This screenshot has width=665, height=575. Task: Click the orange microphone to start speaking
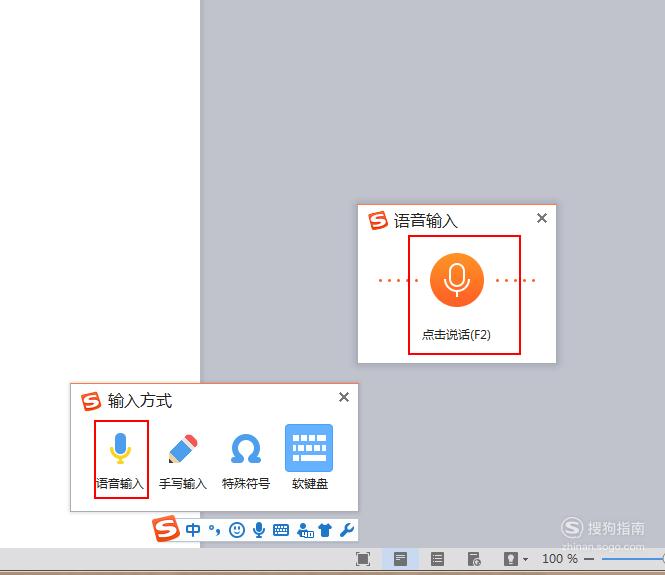(457, 280)
